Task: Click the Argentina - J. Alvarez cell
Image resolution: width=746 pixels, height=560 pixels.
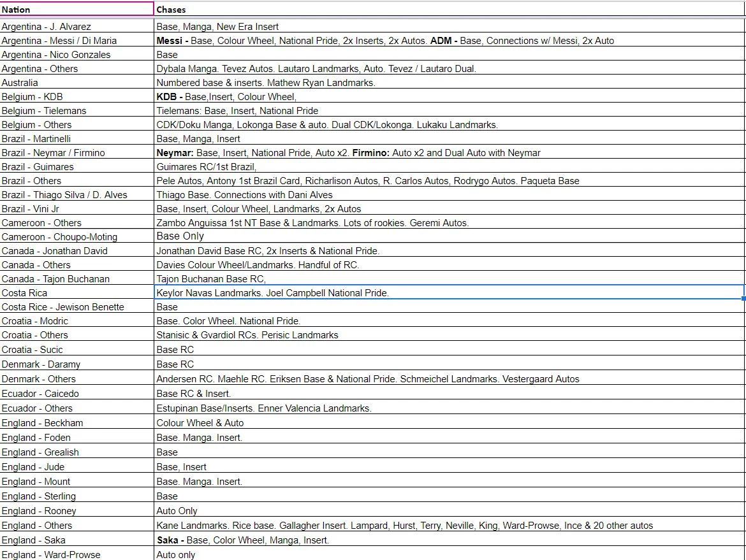Action: pyautogui.click(x=77, y=27)
